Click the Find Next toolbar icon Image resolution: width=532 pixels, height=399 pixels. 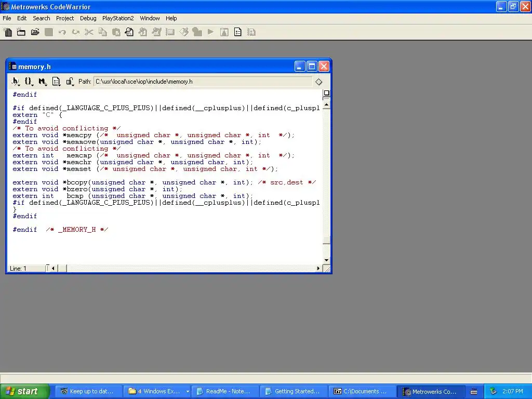[143, 32]
